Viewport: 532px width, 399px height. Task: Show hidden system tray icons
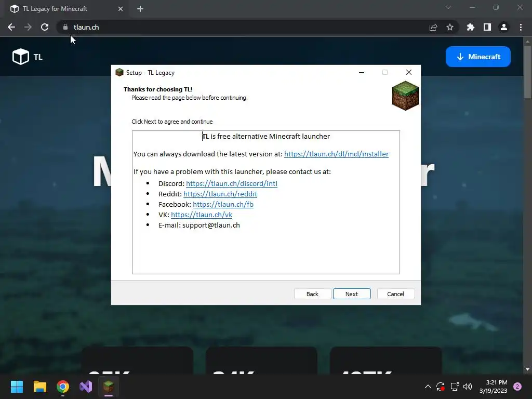tap(428, 387)
